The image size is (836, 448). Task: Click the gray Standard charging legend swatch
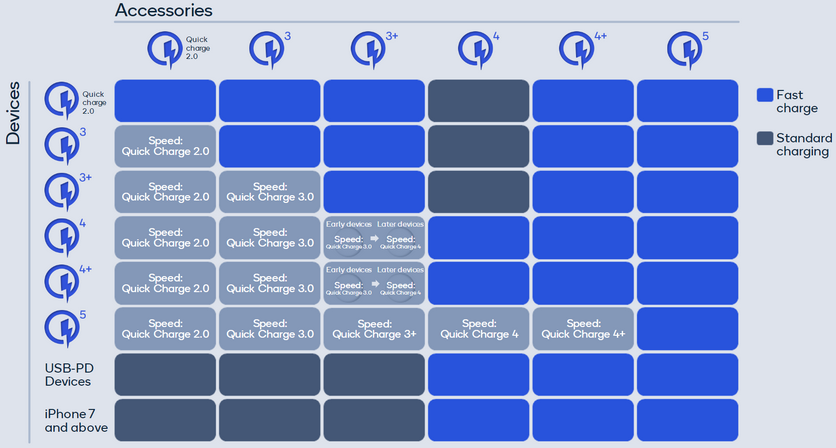click(765, 139)
